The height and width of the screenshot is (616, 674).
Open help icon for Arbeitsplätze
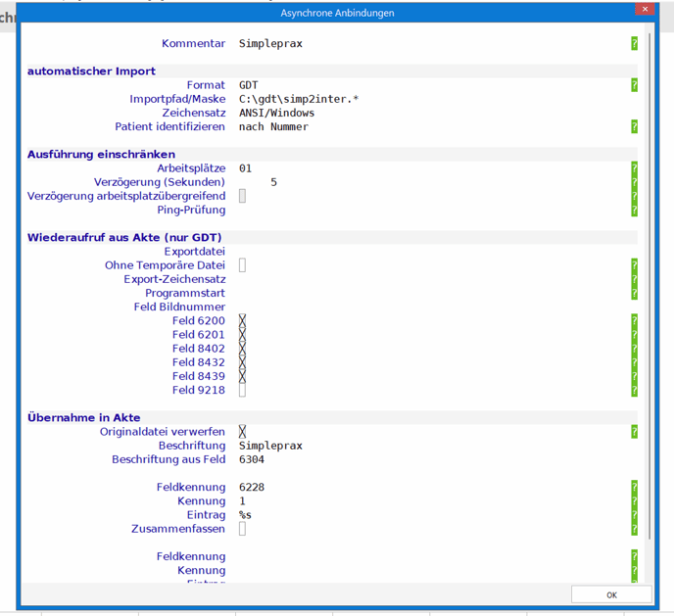pyautogui.click(x=634, y=168)
